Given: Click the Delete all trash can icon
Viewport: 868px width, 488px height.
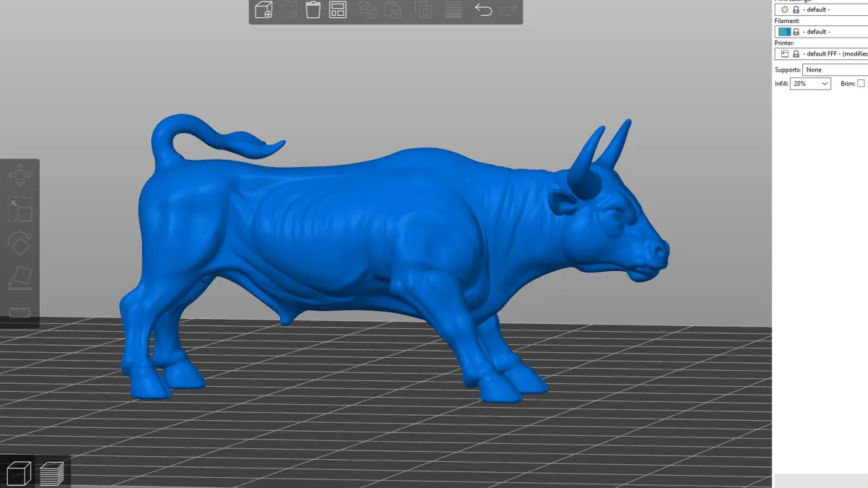Looking at the screenshot, I should 312,10.
